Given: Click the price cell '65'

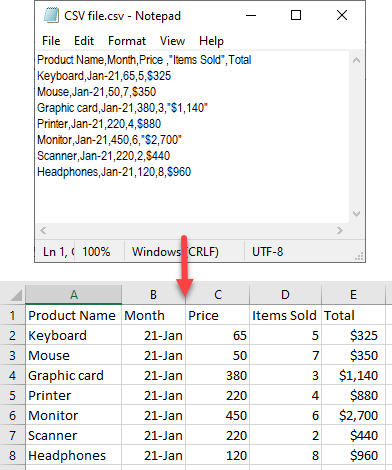Looking at the screenshot, I should pyautogui.click(x=217, y=335).
